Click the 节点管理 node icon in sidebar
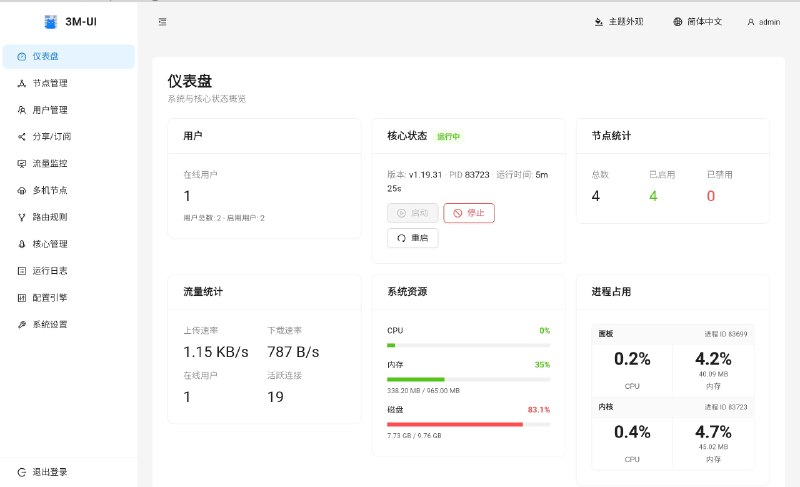 tap(21, 83)
